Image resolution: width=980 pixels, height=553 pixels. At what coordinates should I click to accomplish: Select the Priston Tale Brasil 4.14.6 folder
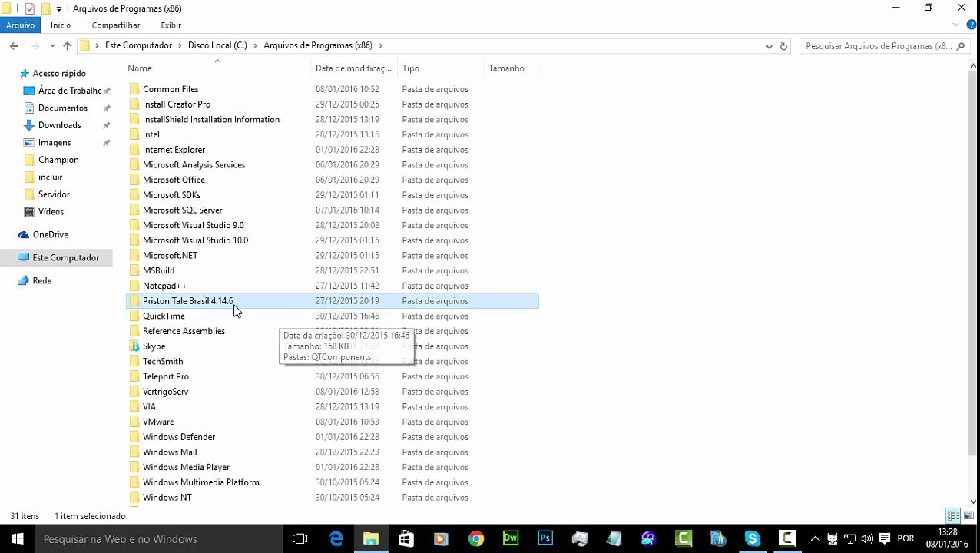188,301
